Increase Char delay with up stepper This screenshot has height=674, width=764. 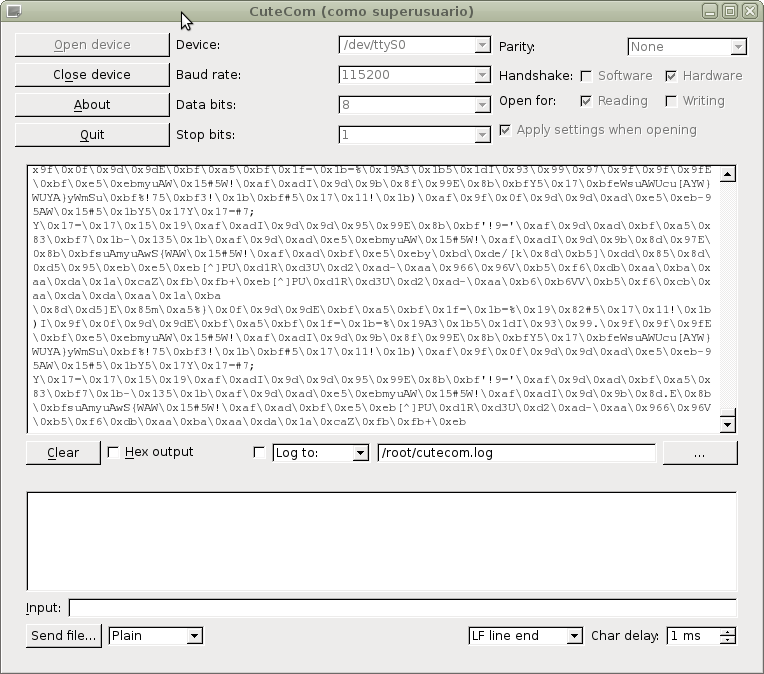click(727, 632)
